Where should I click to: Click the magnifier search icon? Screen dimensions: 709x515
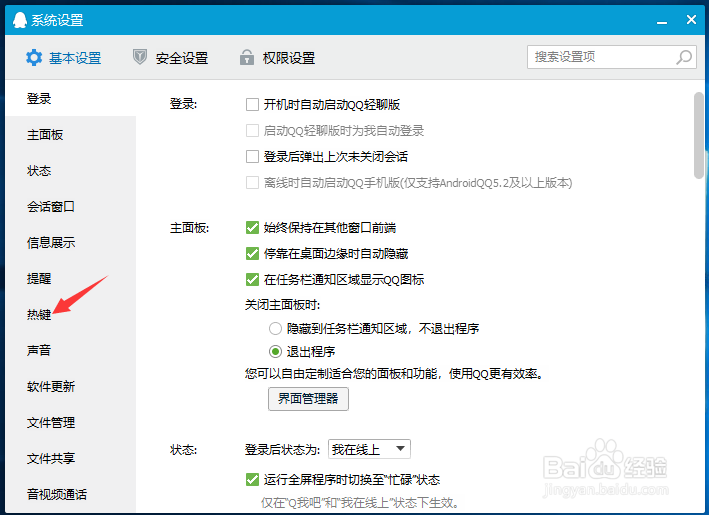[684, 57]
